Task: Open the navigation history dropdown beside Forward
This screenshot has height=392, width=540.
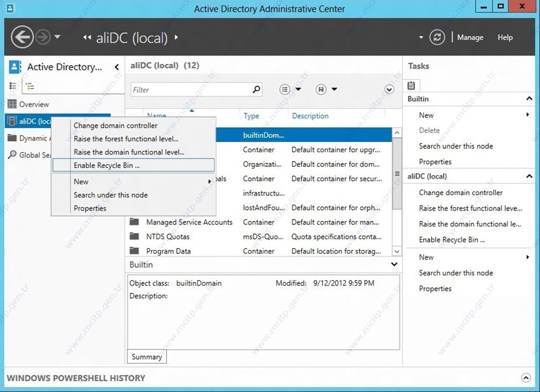Action: [x=57, y=36]
